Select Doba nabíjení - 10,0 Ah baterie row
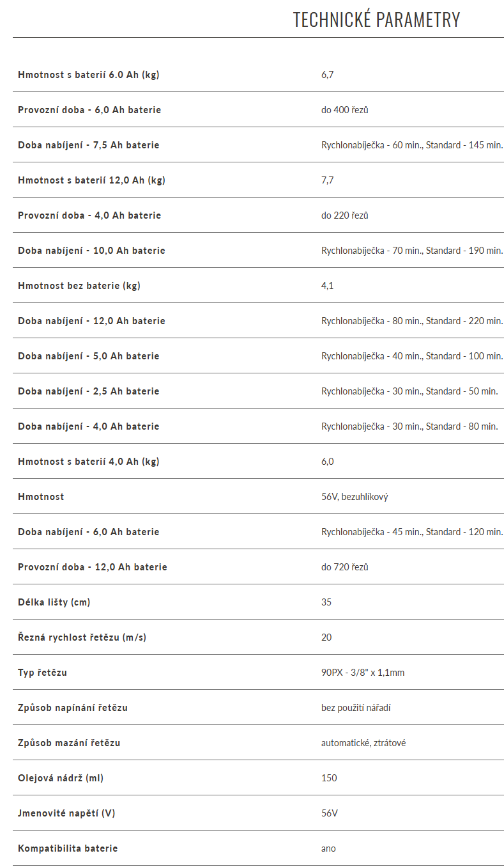Image resolution: width=504 pixels, height=867 pixels. (x=258, y=251)
